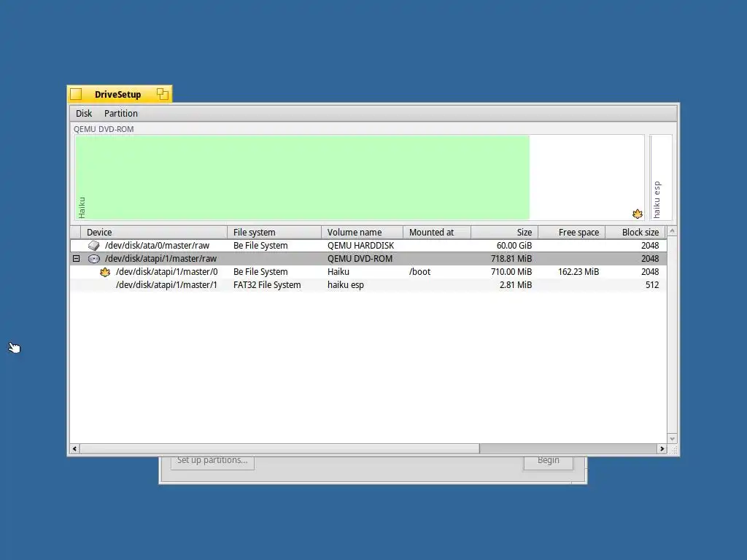This screenshot has width=747, height=560.
Task: Click the DVD disc icon for atapi/1/master/raw
Action: coord(94,259)
